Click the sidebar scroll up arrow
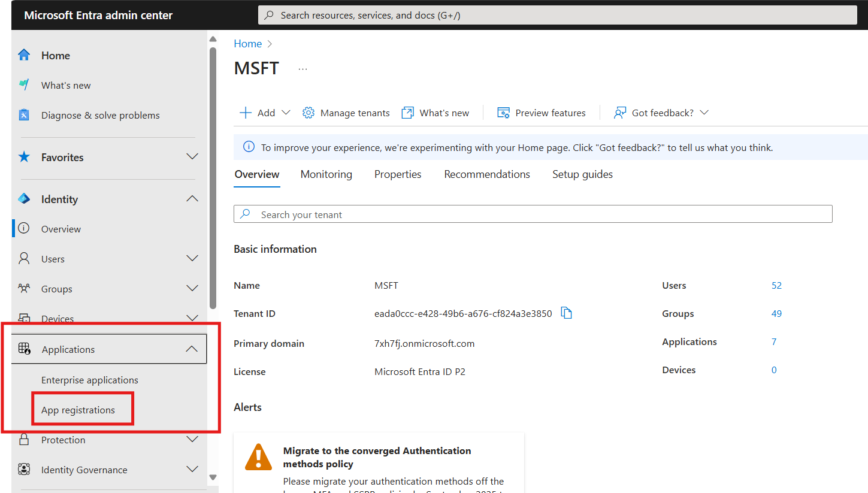Screen dimensions: 868x493 point(213,39)
